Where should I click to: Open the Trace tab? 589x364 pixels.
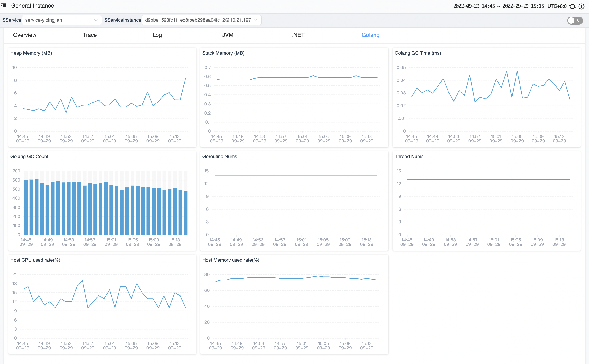(90, 35)
